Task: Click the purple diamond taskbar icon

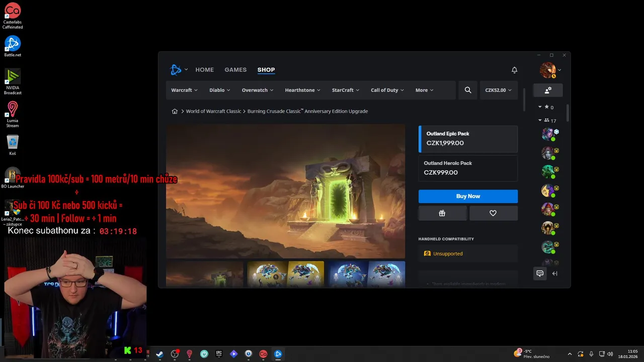Action: pos(233,354)
